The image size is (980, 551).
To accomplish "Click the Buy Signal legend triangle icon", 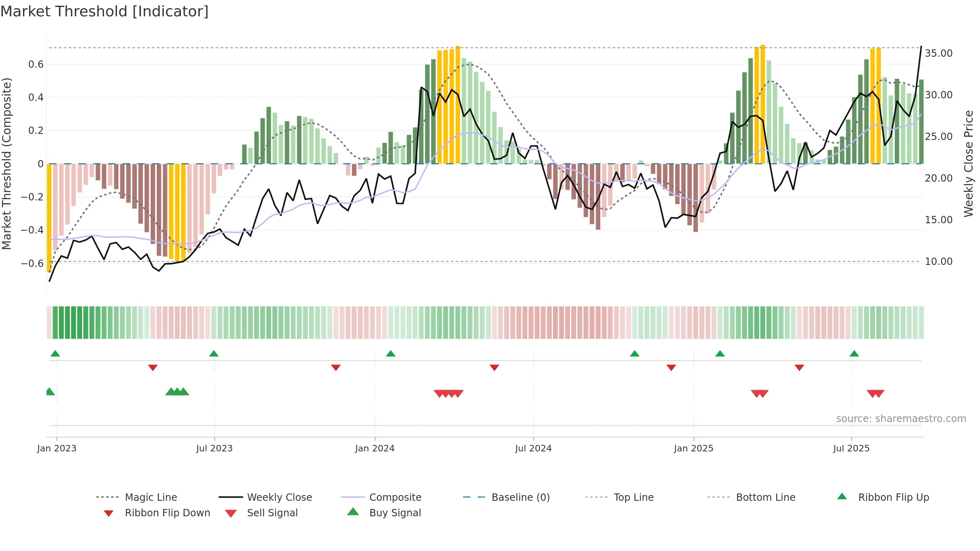I will (353, 512).
